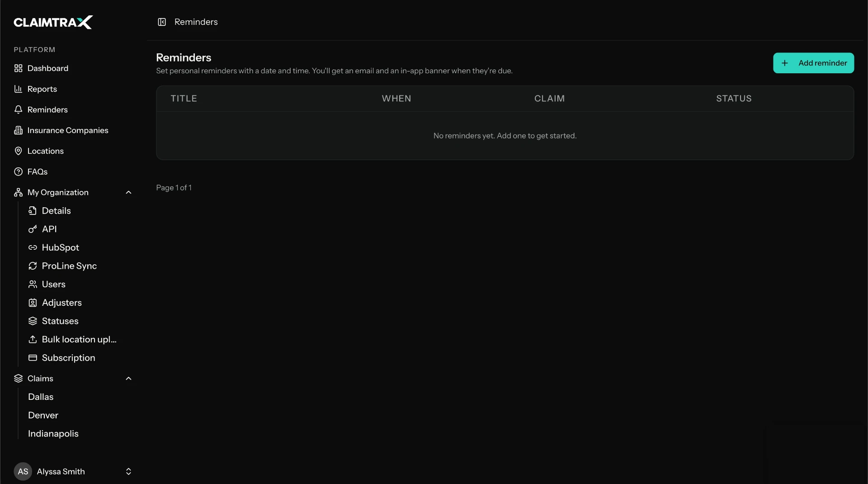868x484 pixels.
Task: Click the API key icon
Action: (33, 229)
